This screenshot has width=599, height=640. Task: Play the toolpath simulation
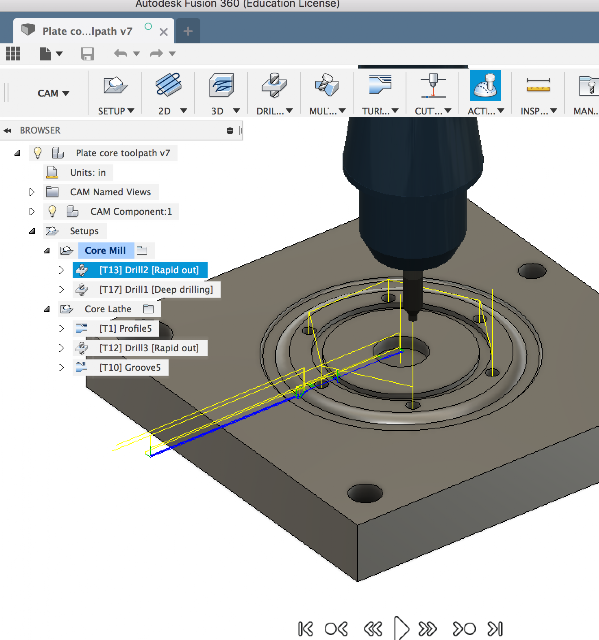[402, 629]
